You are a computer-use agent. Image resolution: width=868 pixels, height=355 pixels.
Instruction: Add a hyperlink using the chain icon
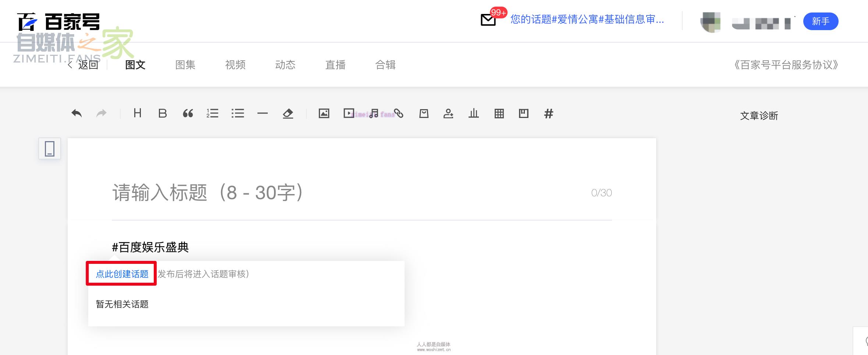pyautogui.click(x=399, y=114)
